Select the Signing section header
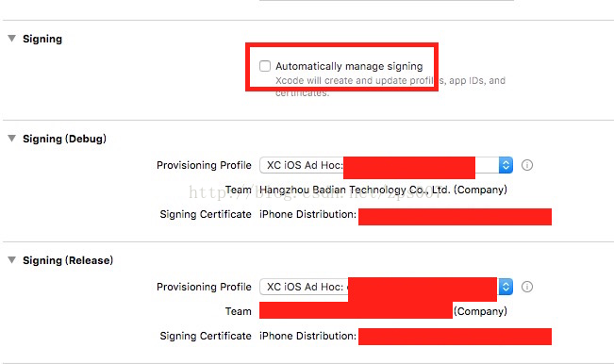Screen dimensions: 614x364 click(42, 39)
